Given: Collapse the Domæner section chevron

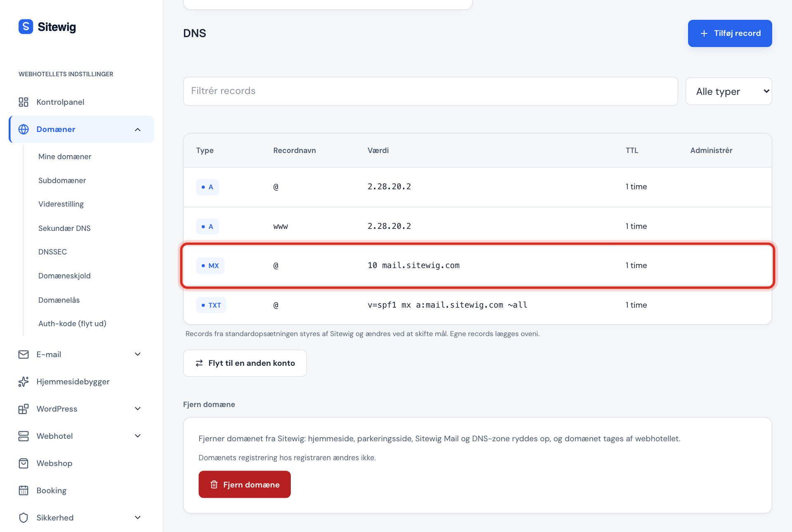Looking at the screenshot, I should [x=138, y=129].
